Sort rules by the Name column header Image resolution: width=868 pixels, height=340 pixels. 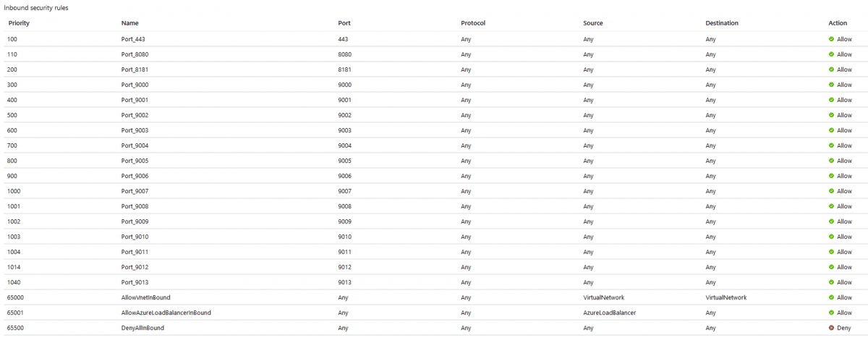(129, 23)
